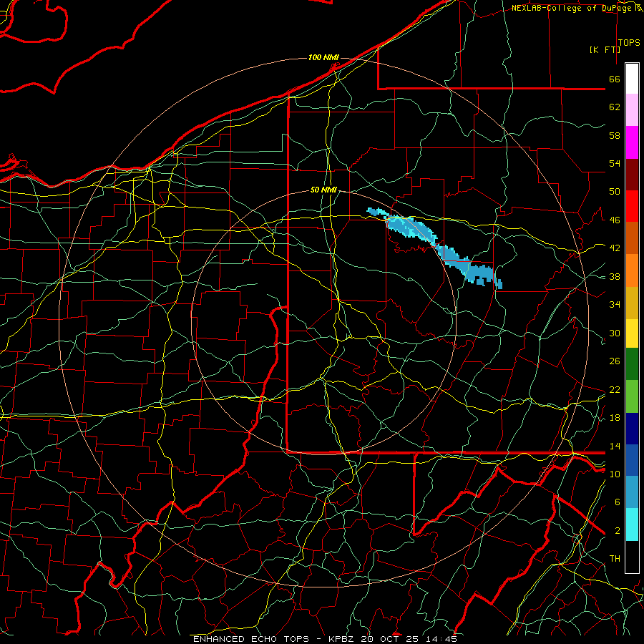Image resolution: width=644 pixels, height=644 pixels.
Task: Click the black TH threshold legend block
Action: 632,557
